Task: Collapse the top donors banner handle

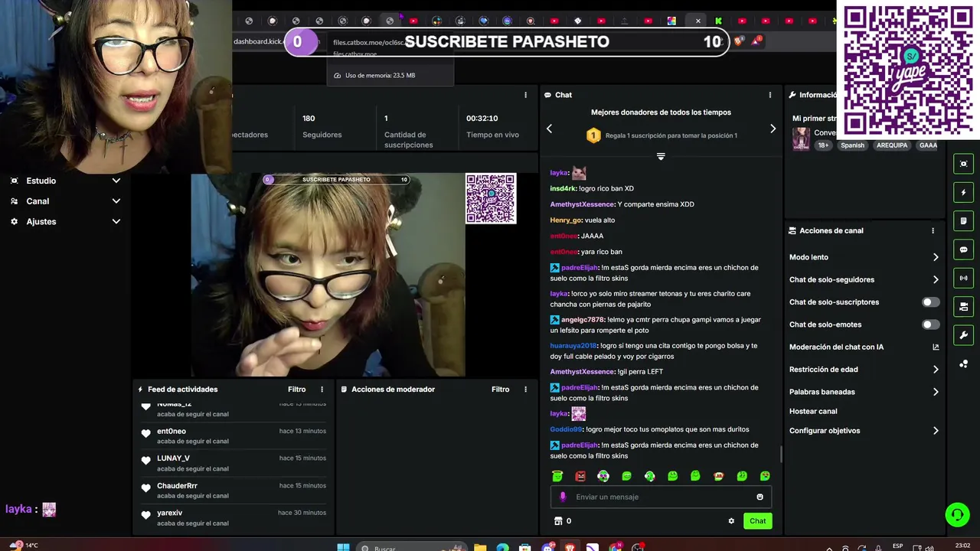Action: [661, 156]
